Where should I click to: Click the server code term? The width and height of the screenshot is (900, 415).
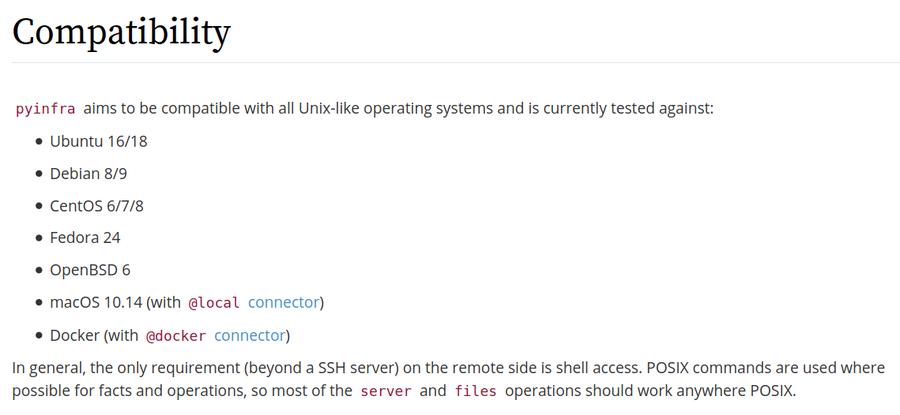[x=386, y=391]
